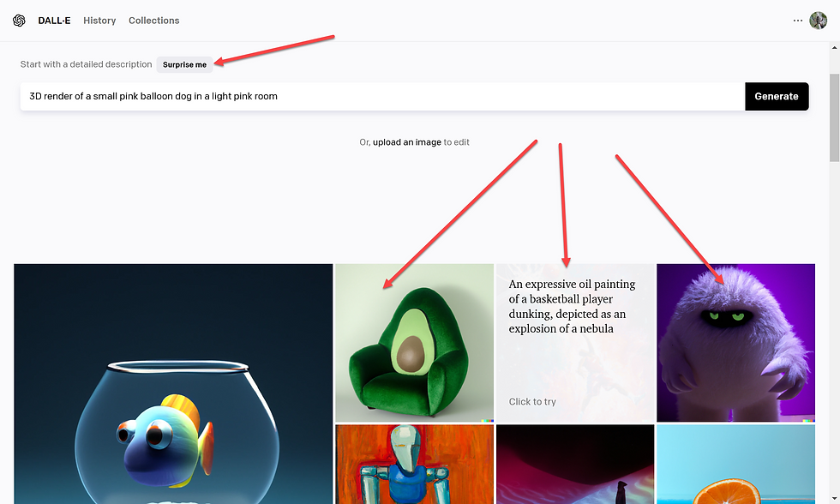The width and height of the screenshot is (840, 504).
Task: Click the Surprise me button
Action: click(x=184, y=65)
